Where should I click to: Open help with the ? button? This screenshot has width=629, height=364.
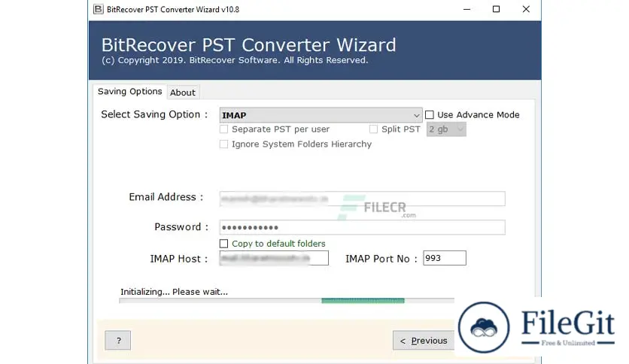pos(118,341)
